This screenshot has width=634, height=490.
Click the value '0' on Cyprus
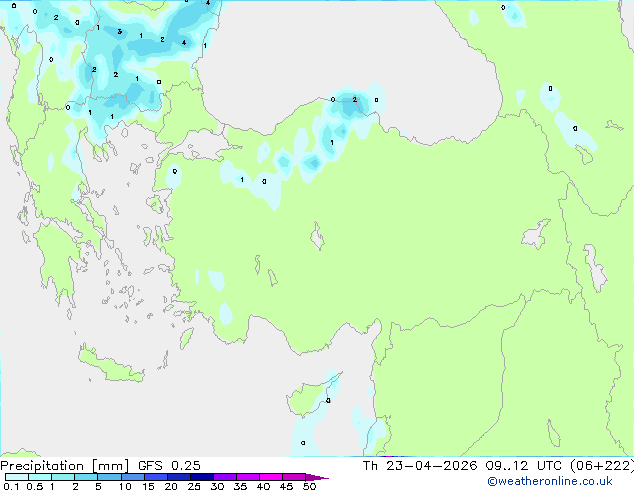(x=328, y=401)
